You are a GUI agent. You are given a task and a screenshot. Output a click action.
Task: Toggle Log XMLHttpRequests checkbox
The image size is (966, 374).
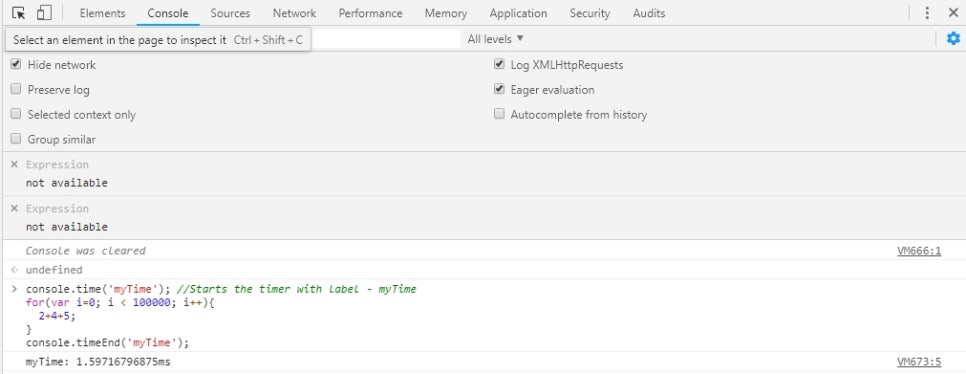tap(499, 64)
